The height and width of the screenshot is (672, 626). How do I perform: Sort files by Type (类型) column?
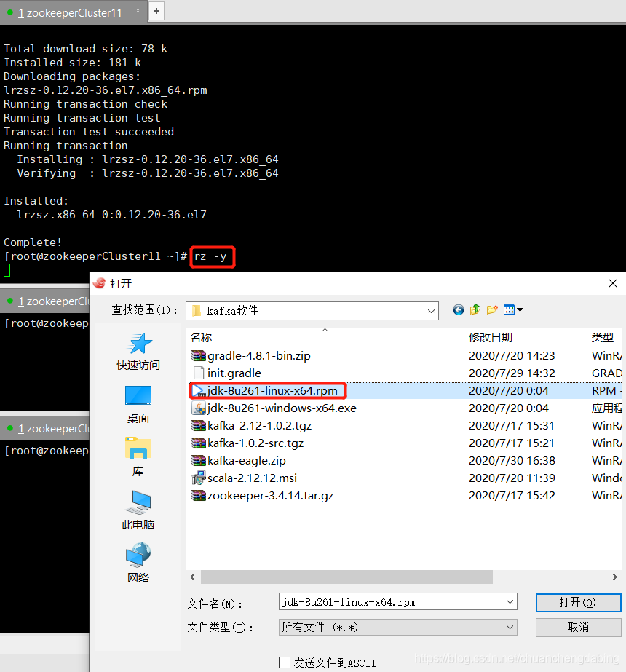605,337
